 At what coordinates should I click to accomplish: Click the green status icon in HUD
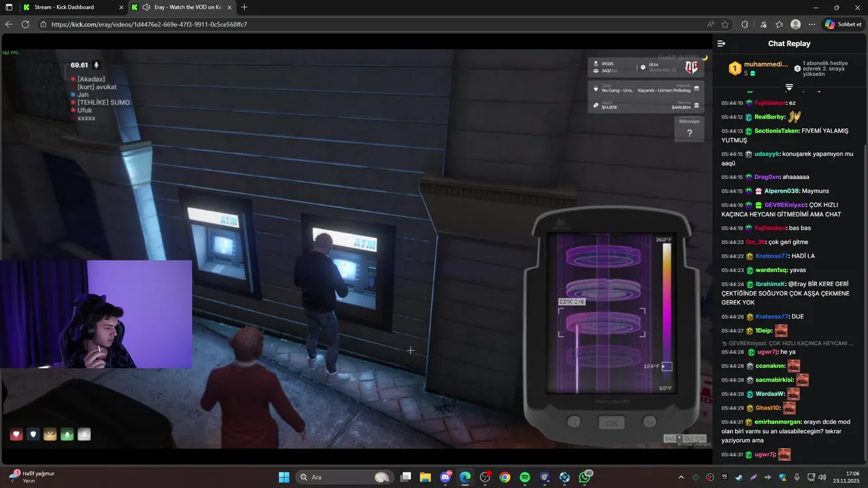coord(66,434)
